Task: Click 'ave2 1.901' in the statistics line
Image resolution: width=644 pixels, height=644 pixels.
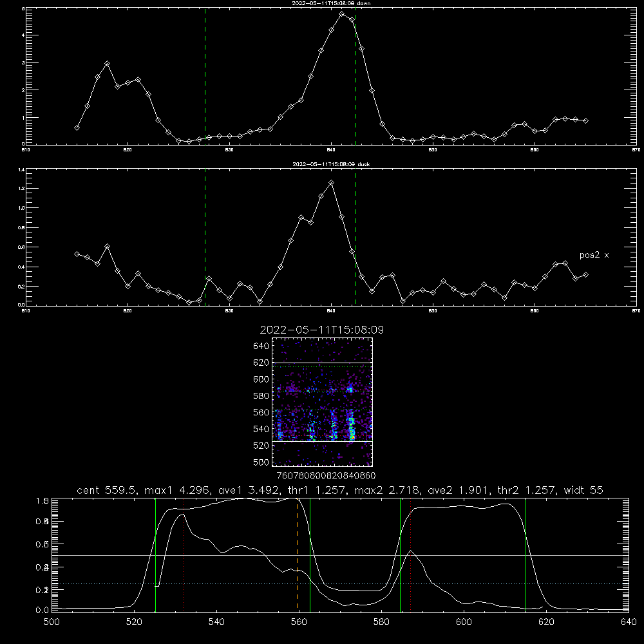Action: point(459,490)
